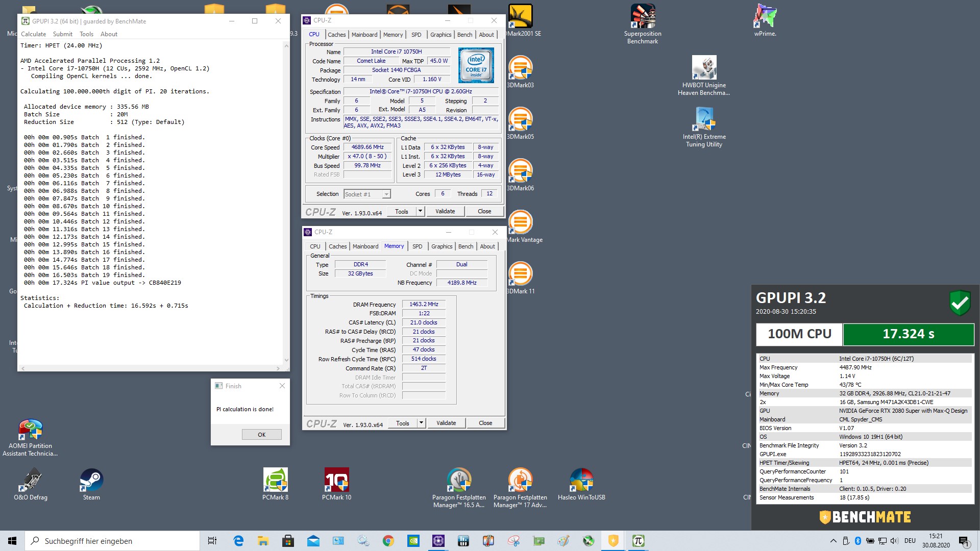Image resolution: width=980 pixels, height=551 pixels.
Task: Open Steam desktop shortcut
Action: [x=91, y=484]
